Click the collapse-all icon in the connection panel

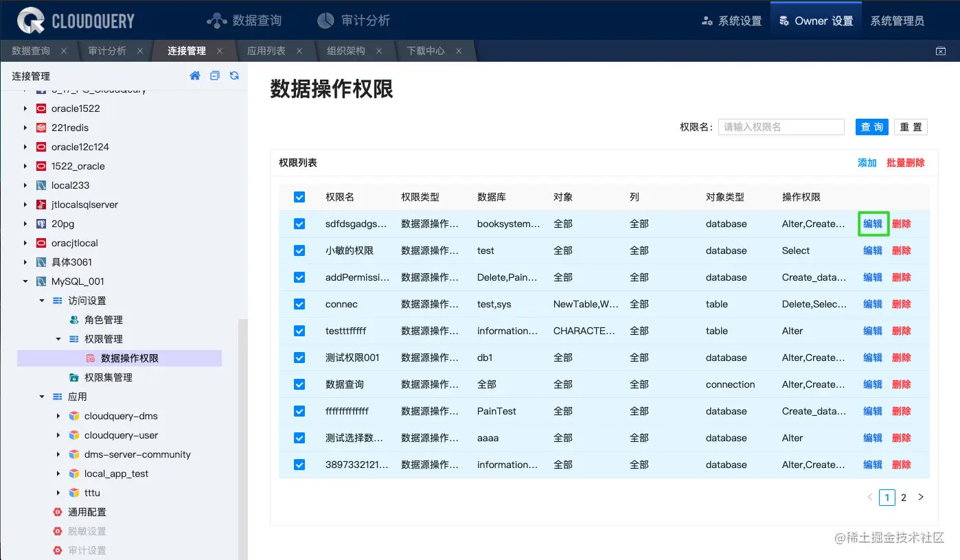tap(215, 76)
